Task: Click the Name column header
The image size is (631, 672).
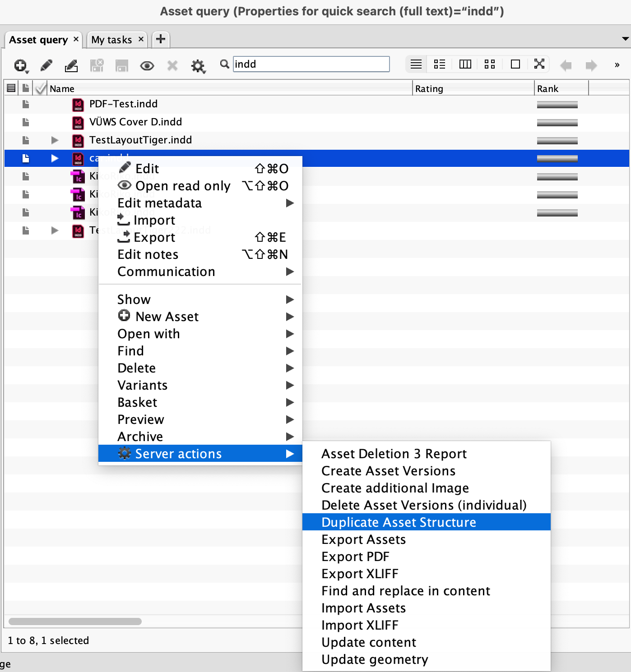Action: (x=62, y=88)
